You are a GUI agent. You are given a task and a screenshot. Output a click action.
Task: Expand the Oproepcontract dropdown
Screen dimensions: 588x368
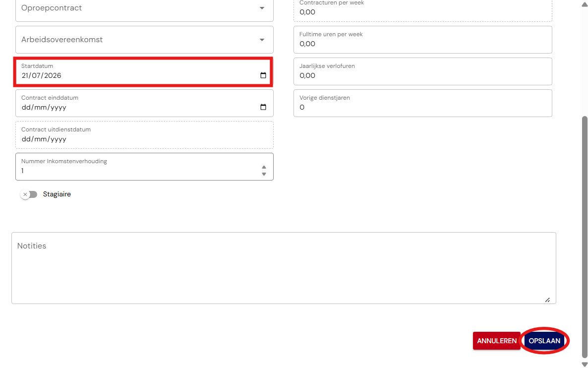[x=144, y=8]
